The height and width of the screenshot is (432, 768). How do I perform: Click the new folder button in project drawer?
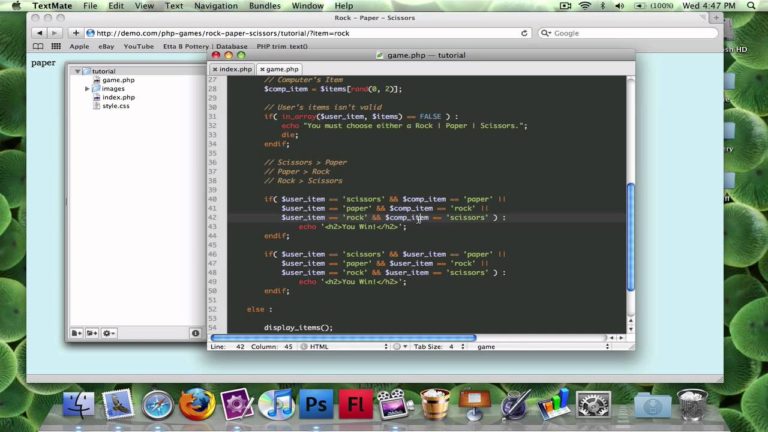click(x=92, y=333)
